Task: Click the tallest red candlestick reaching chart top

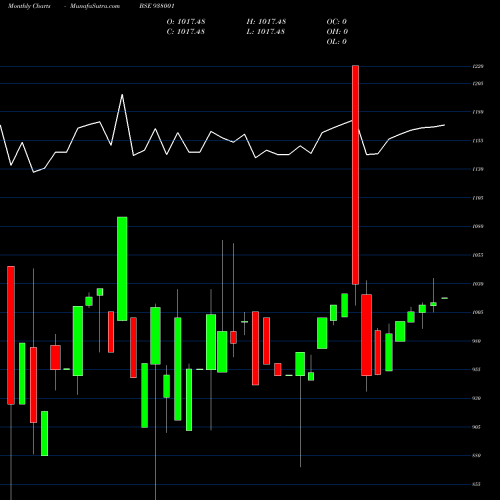Action: click(356, 175)
